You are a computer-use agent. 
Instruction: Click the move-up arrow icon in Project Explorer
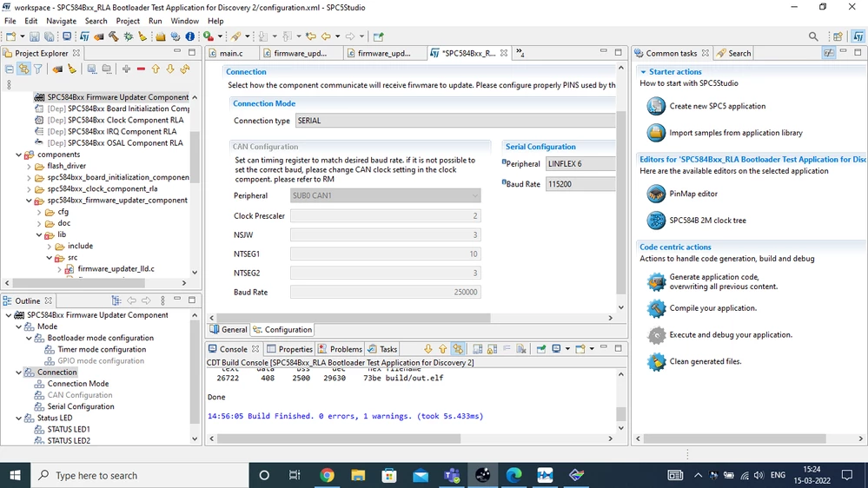(156, 69)
